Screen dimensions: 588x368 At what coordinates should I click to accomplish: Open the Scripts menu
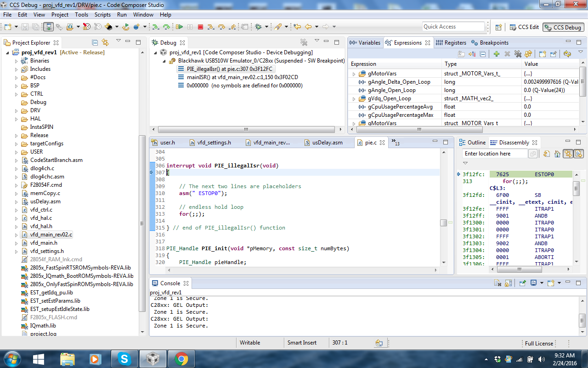[102, 14]
